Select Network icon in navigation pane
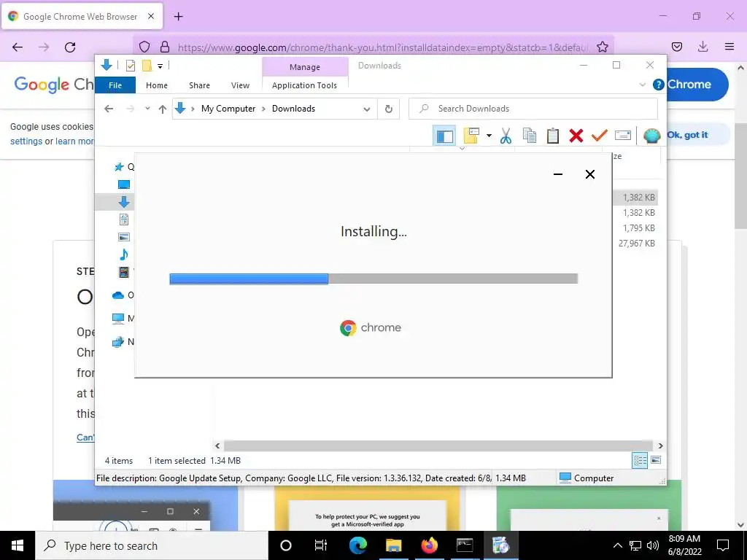This screenshot has height=560, width=747. [x=117, y=342]
